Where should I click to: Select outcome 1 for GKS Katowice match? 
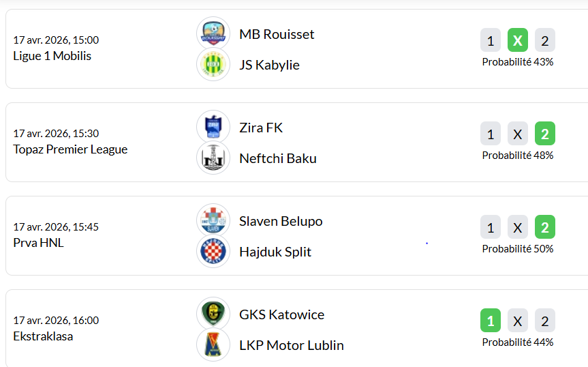point(491,321)
